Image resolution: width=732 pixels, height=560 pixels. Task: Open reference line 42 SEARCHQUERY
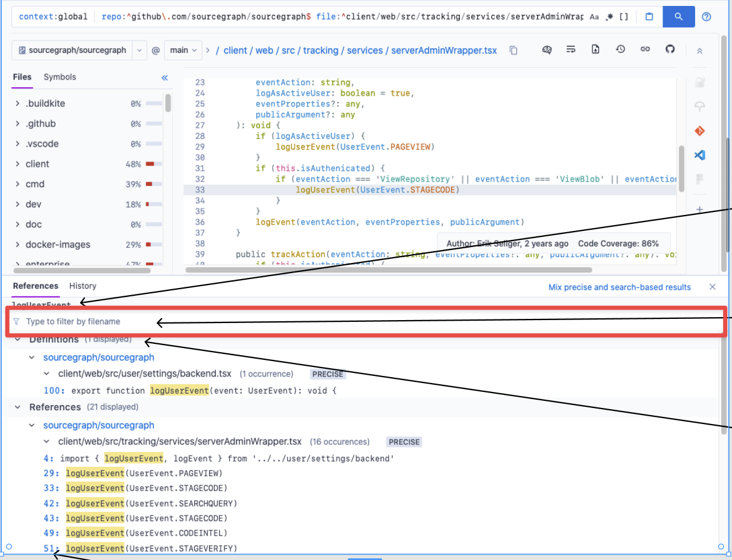click(x=140, y=503)
